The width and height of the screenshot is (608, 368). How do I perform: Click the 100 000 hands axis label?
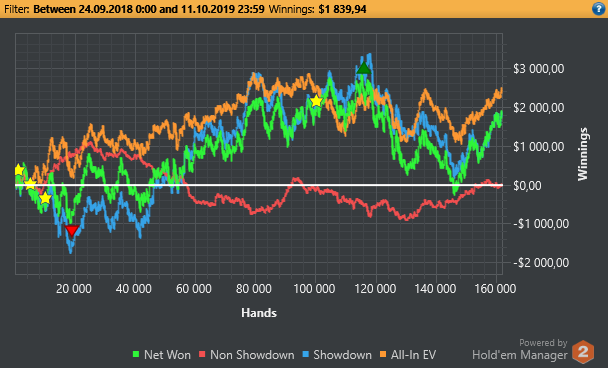coord(314,289)
